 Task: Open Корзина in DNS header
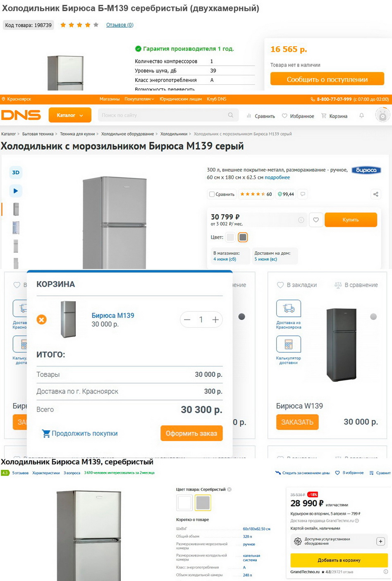[334, 116]
